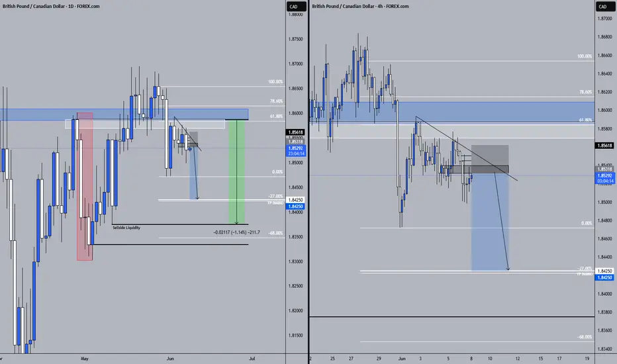The image size is (617, 364).
Task: Click the '-68.00%' Fibonacci label on the 4h chart
Action: coord(585,337)
